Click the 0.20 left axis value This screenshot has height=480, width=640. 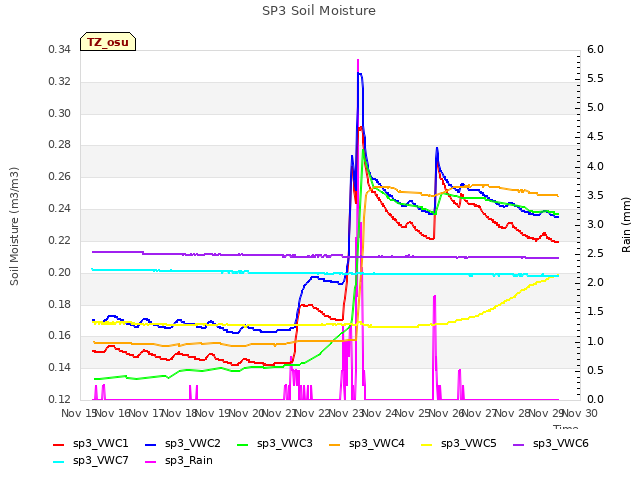[60, 272]
